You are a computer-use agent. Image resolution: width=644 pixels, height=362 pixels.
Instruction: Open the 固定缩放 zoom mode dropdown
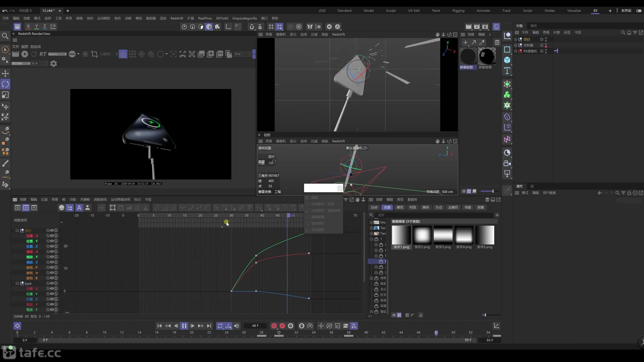pyautogui.click(x=21, y=63)
